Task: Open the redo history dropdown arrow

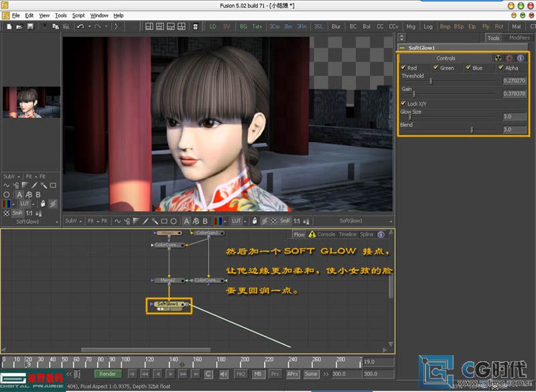Action: pos(107,27)
